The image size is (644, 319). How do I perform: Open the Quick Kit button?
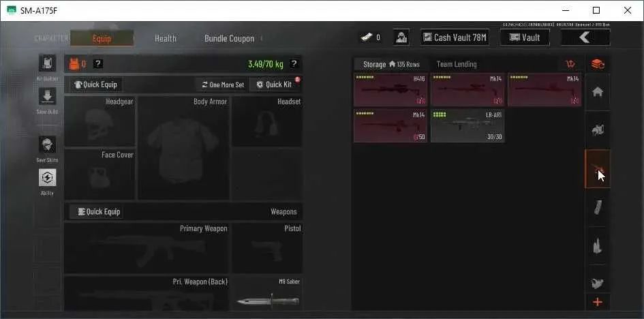pyautogui.click(x=275, y=85)
